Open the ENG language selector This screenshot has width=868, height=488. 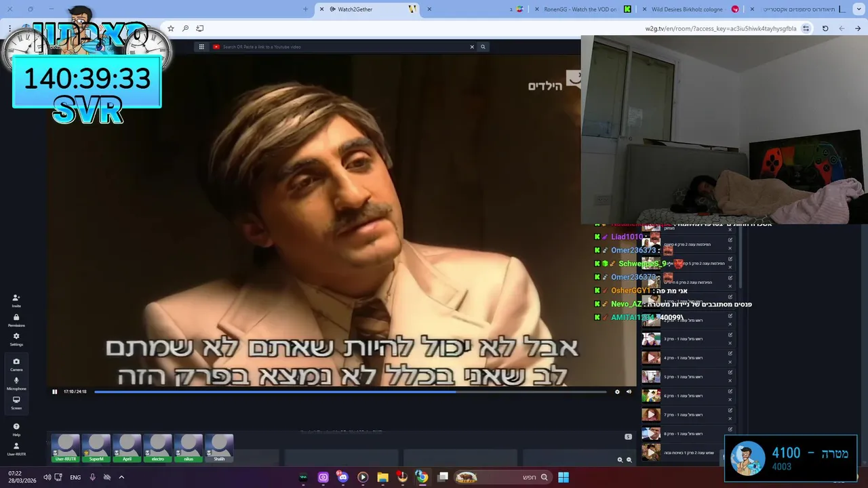pos(75,477)
